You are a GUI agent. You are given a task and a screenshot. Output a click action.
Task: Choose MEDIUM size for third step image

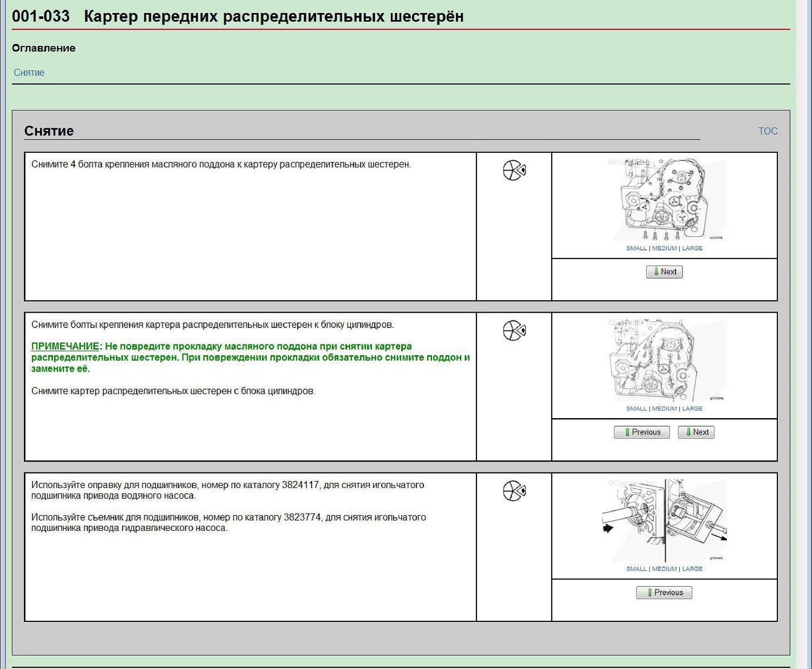664,569
